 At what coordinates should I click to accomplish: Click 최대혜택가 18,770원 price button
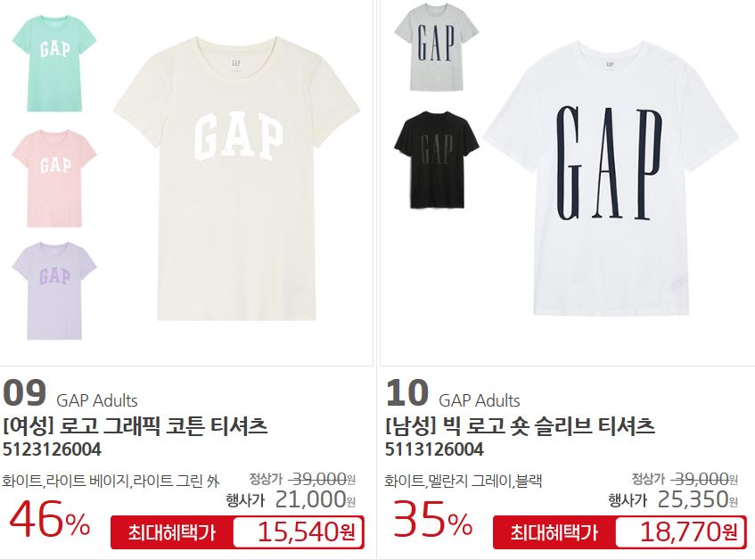tap(620, 532)
